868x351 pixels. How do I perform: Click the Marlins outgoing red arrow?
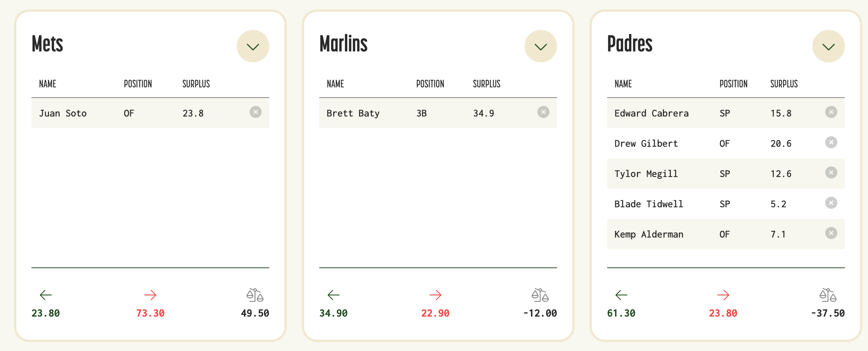[x=436, y=295]
